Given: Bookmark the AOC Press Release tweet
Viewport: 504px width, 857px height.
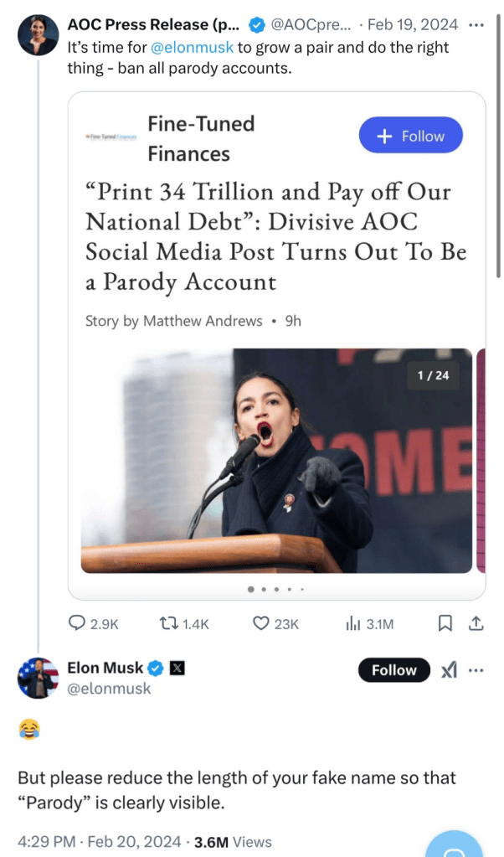Looking at the screenshot, I should click(x=446, y=623).
